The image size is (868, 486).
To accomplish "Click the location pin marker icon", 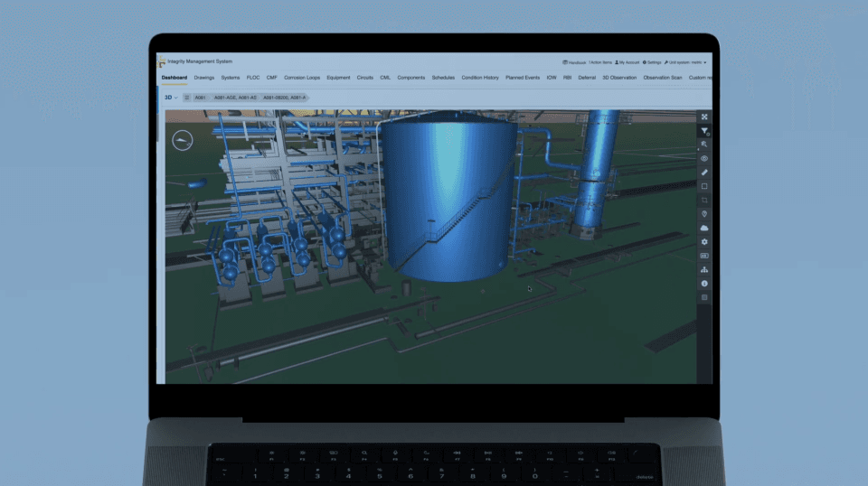I will click(704, 214).
